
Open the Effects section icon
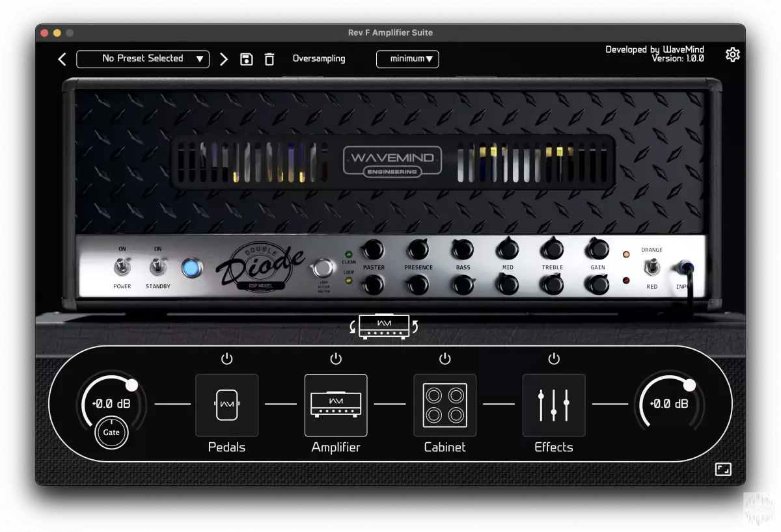tap(554, 405)
